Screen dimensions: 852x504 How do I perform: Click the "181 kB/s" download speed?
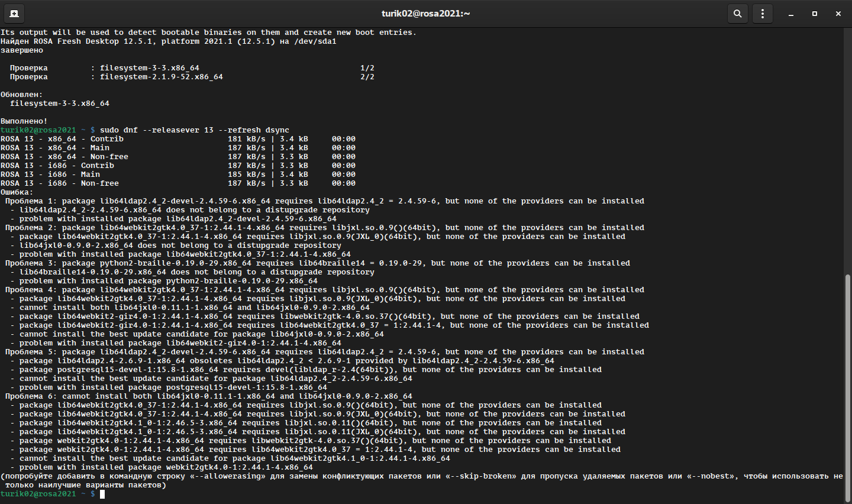(x=247, y=139)
